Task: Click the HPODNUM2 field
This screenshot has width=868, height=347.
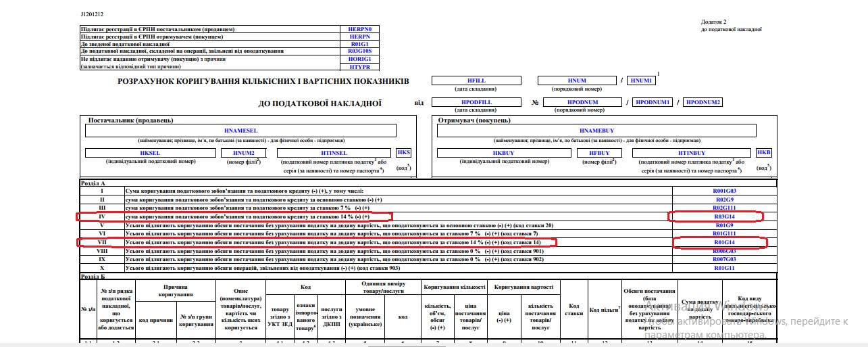Action: pyautogui.click(x=703, y=102)
